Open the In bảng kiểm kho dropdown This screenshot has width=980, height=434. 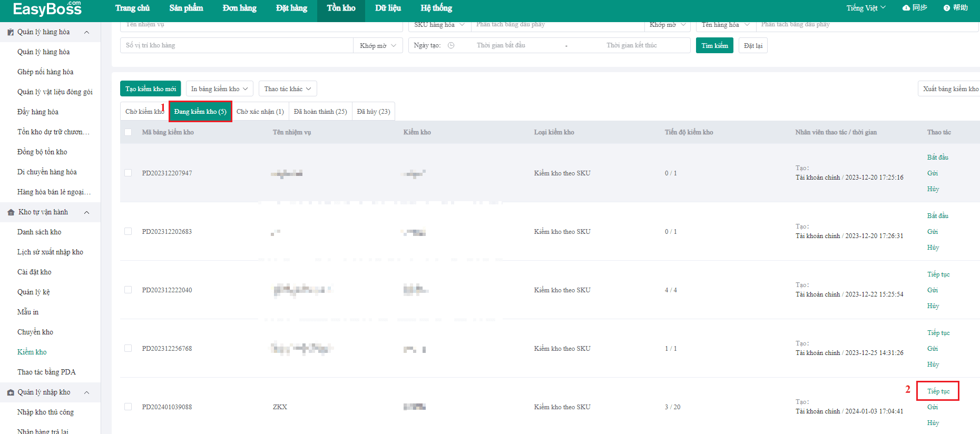220,88
